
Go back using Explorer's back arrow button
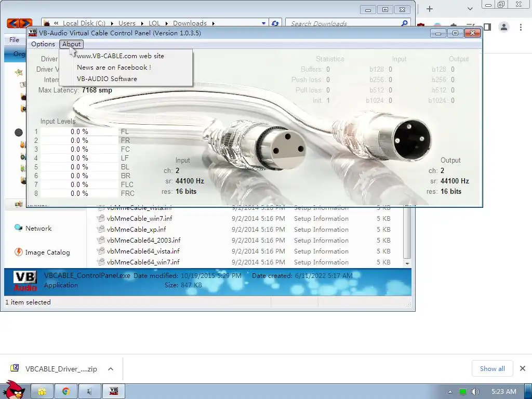tap(13, 23)
